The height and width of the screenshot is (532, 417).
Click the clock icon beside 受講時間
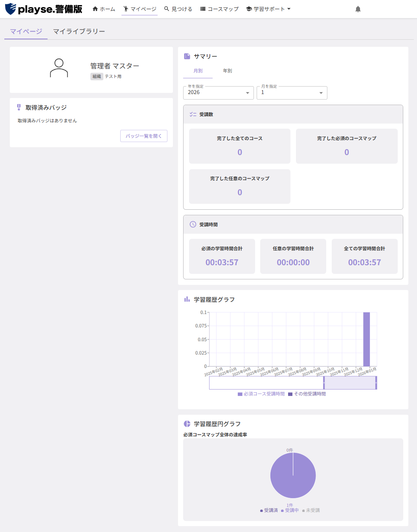pos(193,224)
